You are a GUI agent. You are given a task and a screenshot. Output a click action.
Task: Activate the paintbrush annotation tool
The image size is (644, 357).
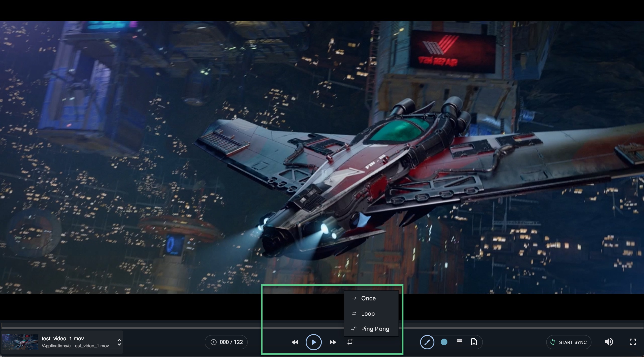pyautogui.click(x=427, y=342)
